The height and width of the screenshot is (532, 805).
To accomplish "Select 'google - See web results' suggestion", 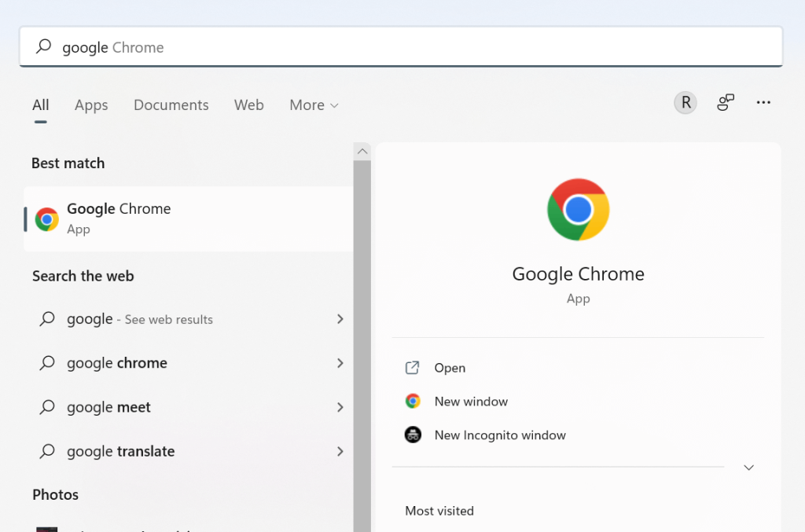I will pyautogui.click(x=189, y=319).
